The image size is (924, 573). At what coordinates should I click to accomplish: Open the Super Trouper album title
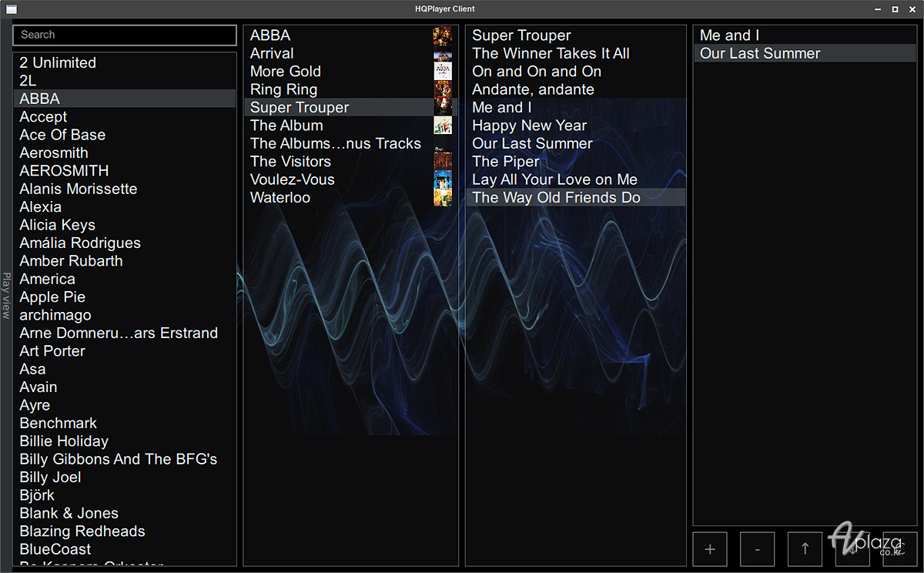pyautogui.click(x=300, y=108)
